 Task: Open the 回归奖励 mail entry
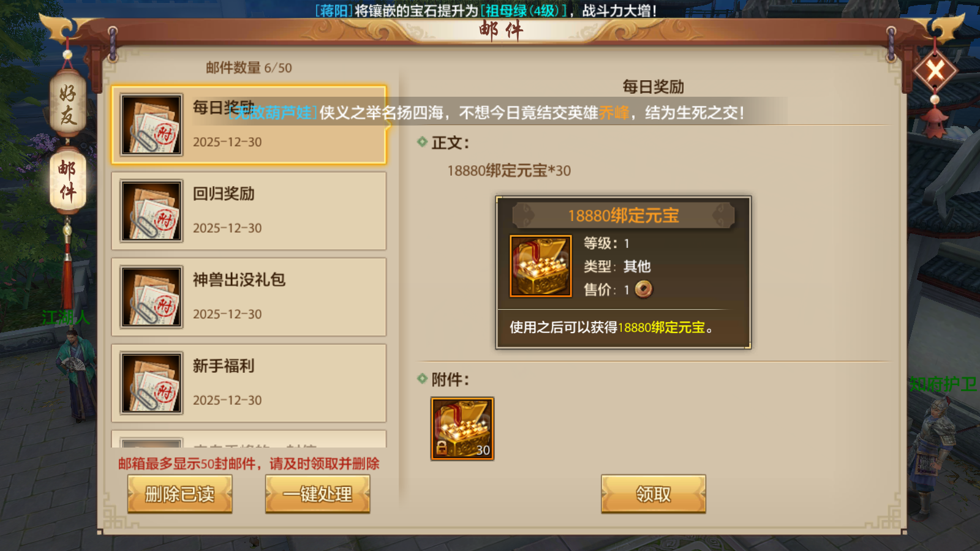click(249, 211)
